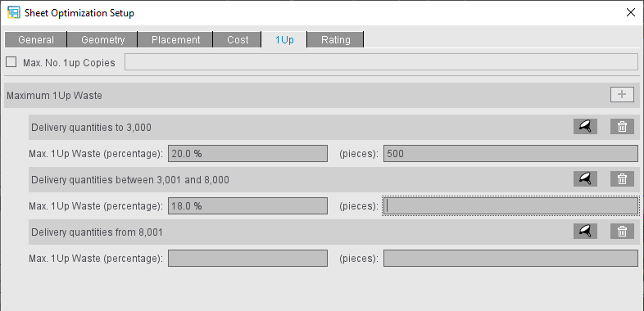The image size is (644, 311).
Task: Click the pieces field containing 500
Action: (x=511, y=153)
